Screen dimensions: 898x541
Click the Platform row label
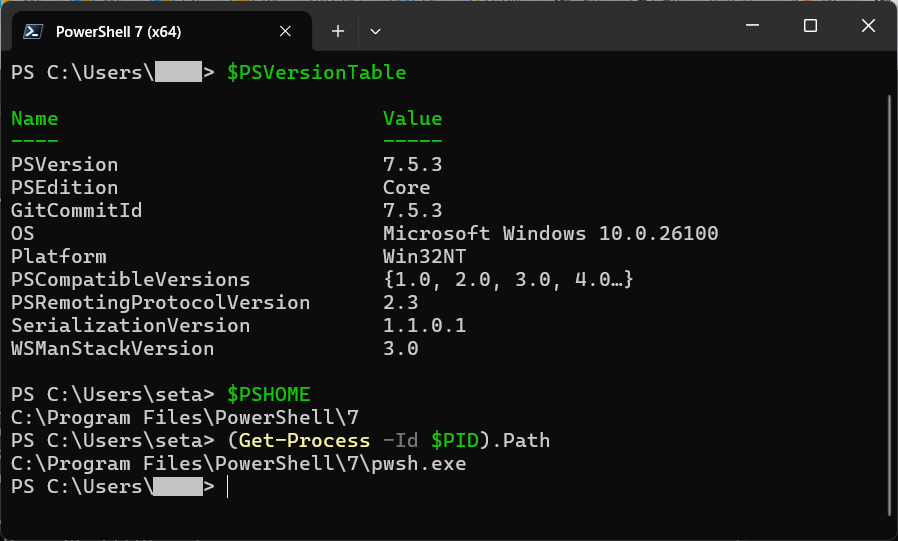pos(58,256)
